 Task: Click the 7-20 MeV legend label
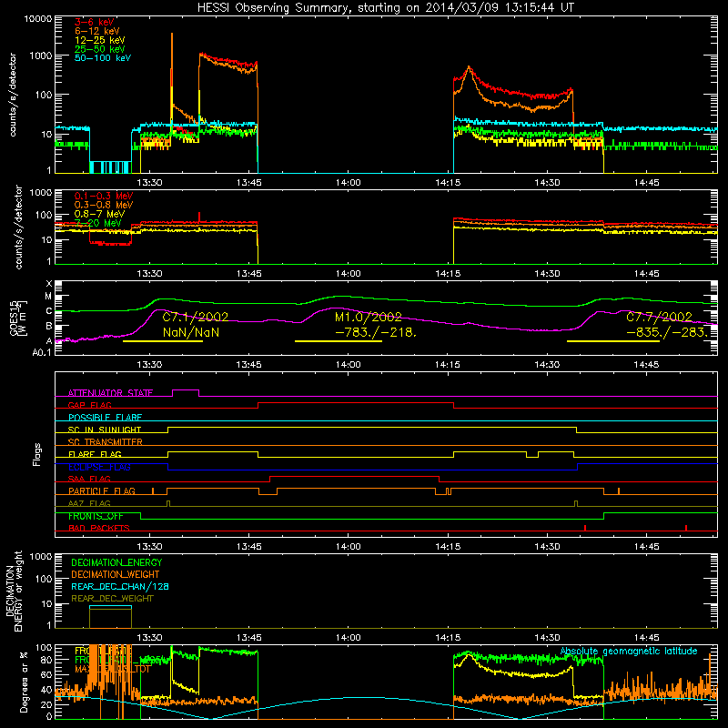pos(98,223)
